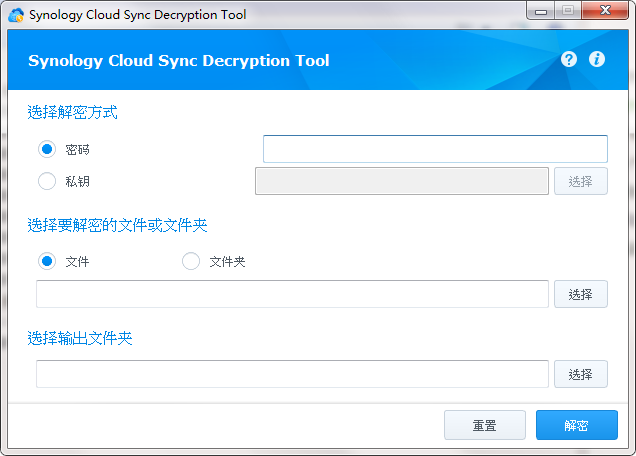The height and width of the screenshot is (456, 636).
Task: Choose the 文件 file radio option
Action: click(47, 261)
